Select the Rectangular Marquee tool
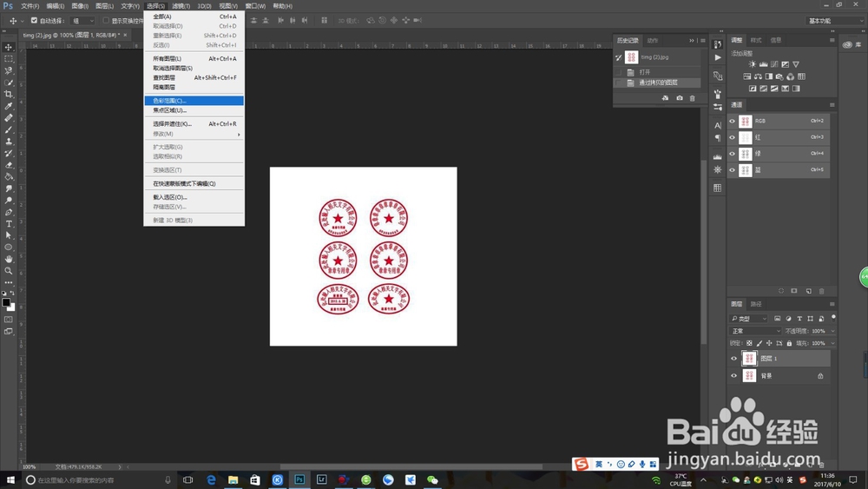 (x=9, y=59)
